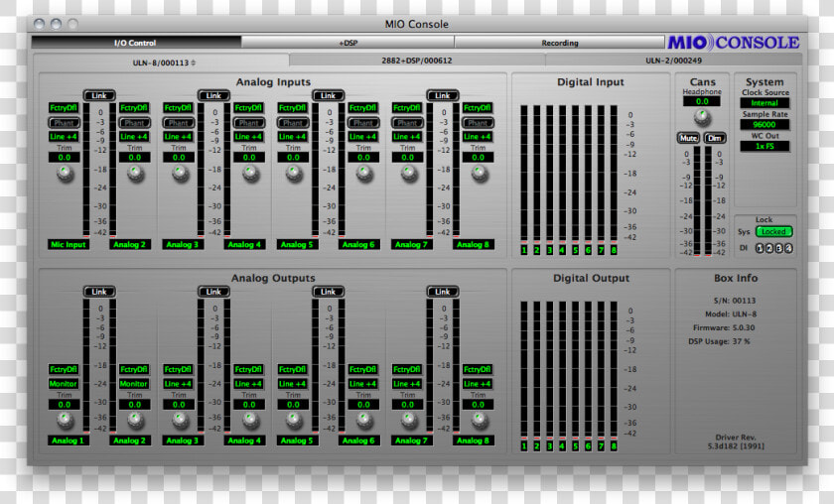Open the Monitor level dropdown on output Analog 1
This screenshot has width=834, height=504.
64,384
